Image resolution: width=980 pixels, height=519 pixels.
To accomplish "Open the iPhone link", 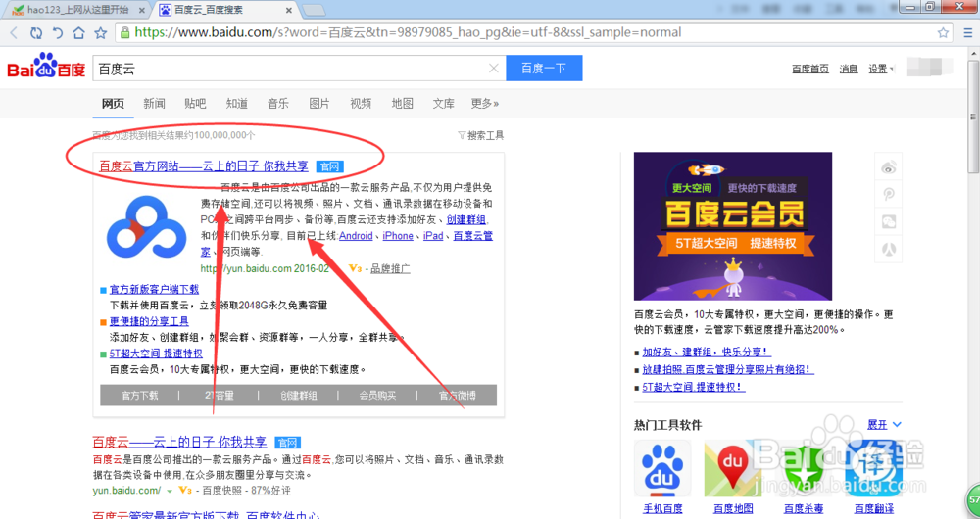I will (398, 236).
